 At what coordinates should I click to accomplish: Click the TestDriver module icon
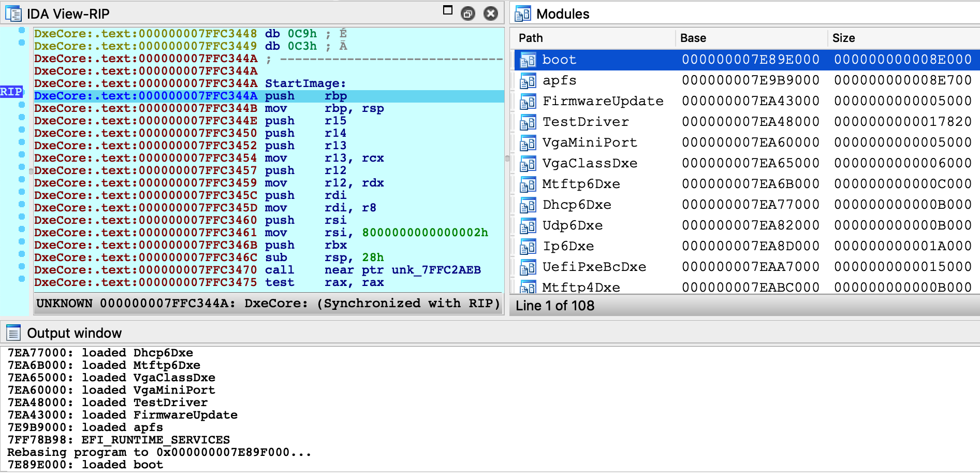pyautogui.click(x=528, y=122)
